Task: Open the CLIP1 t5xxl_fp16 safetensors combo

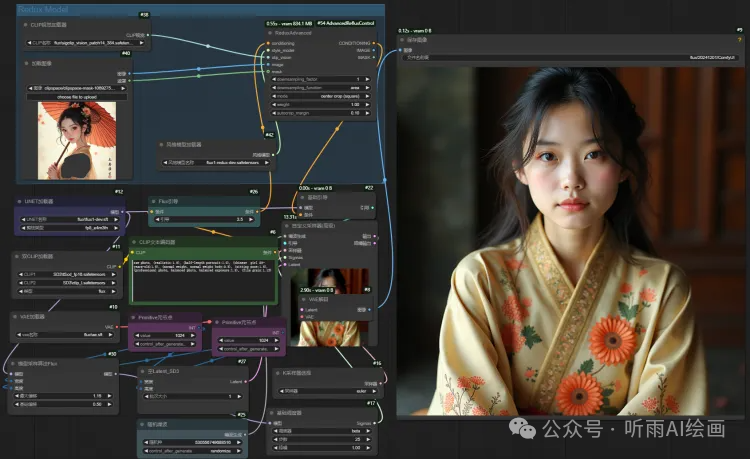Action: [x=67, y=274]
